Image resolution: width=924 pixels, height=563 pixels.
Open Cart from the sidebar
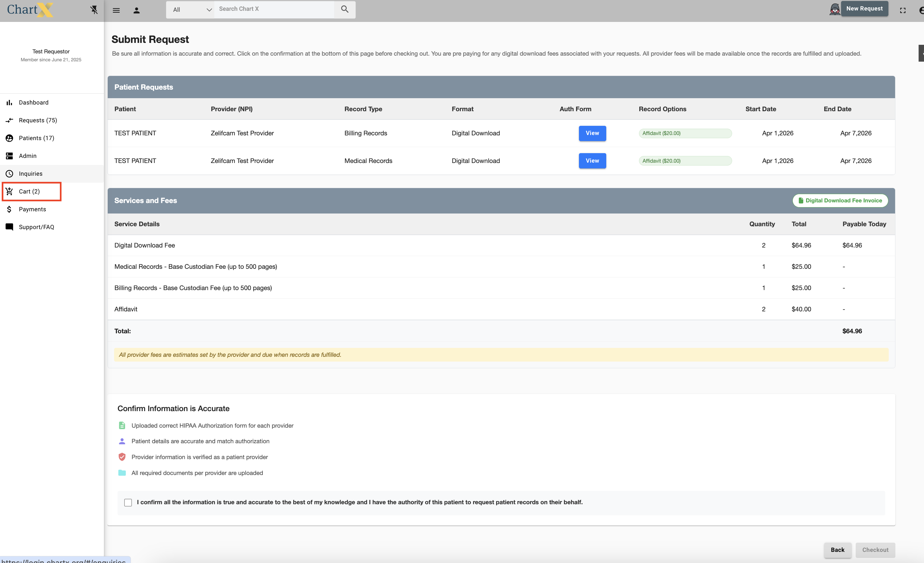pos(29,191)
